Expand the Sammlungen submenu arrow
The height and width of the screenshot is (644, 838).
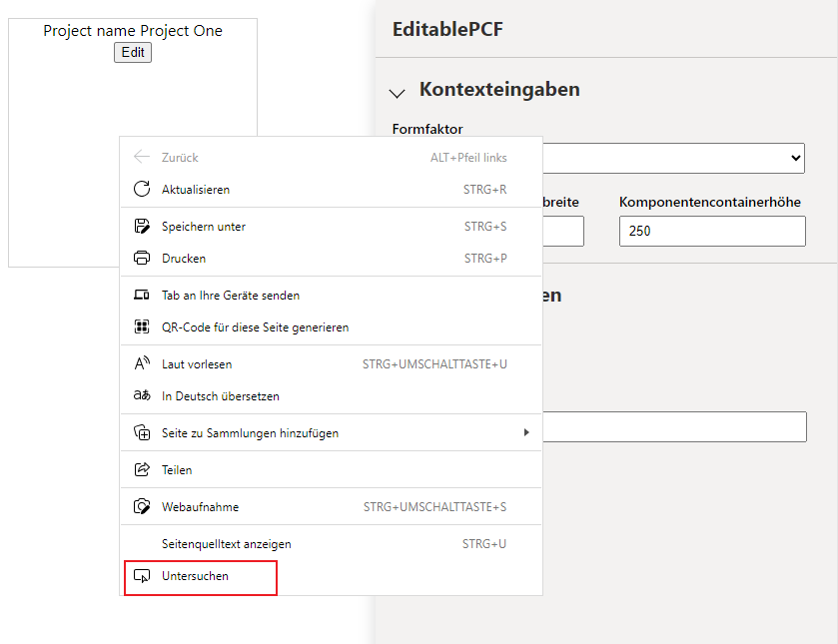click(528, 432)
